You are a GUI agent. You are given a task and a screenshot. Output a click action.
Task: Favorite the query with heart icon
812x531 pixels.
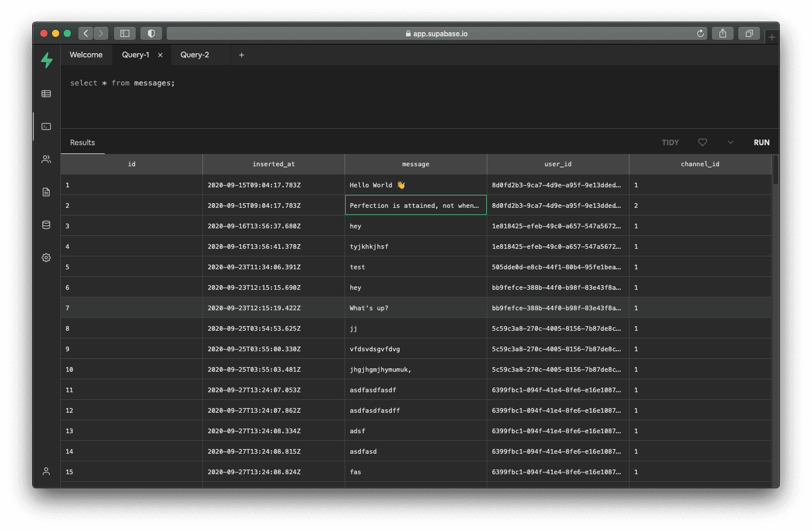click(703, 142)
